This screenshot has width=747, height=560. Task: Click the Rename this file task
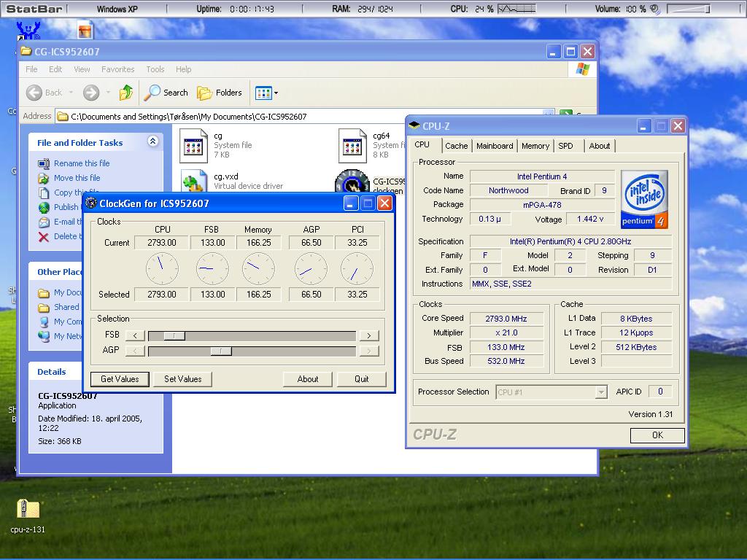point(82,163)
